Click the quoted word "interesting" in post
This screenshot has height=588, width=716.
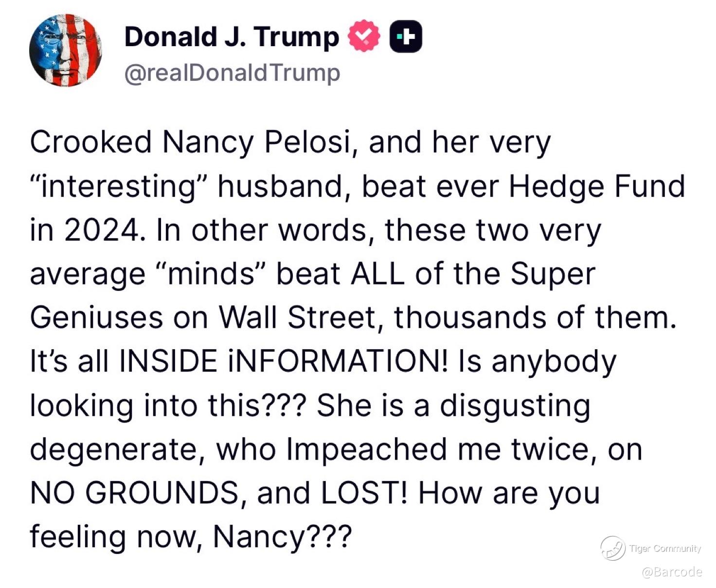click(x=119, y=187)
